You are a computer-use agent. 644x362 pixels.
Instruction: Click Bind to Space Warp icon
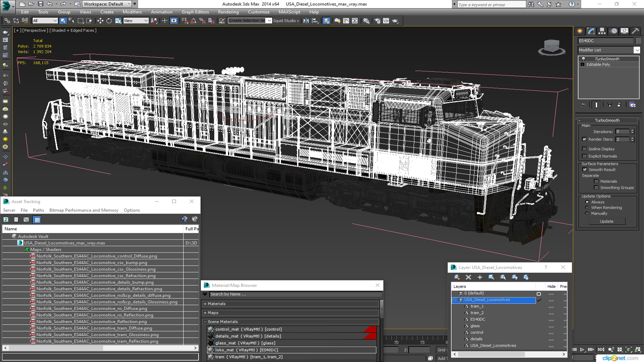[x=25, y=21]
